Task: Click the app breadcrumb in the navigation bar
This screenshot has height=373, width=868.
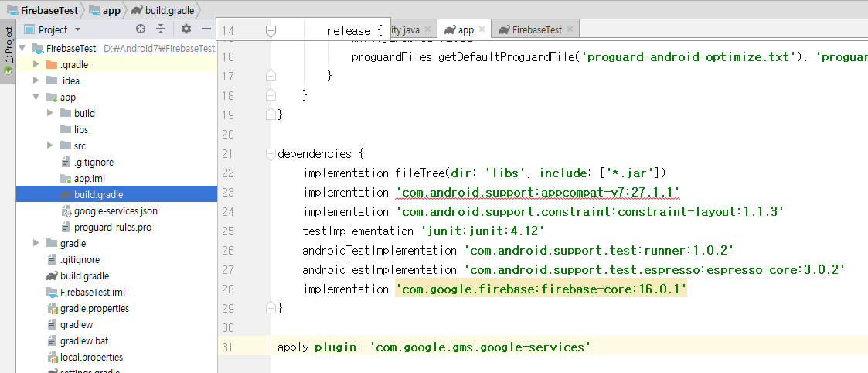Action: [x=111, y=10]
